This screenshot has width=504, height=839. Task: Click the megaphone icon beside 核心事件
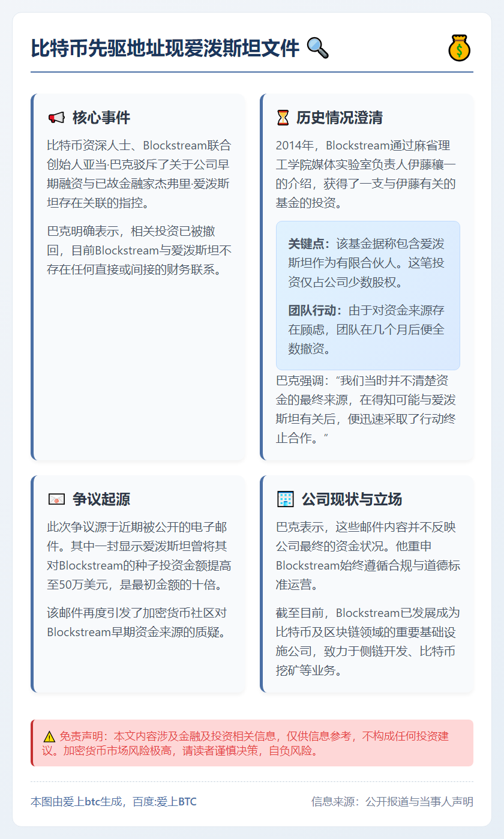coord(56,118)
